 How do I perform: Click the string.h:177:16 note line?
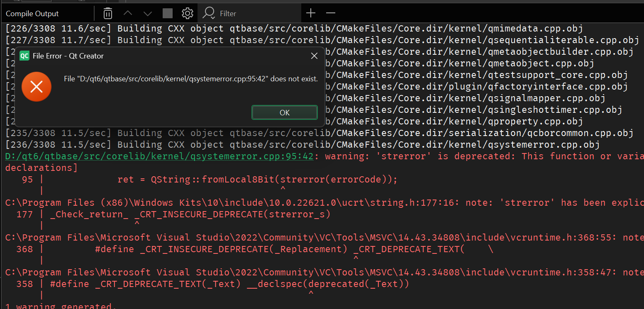324,203
